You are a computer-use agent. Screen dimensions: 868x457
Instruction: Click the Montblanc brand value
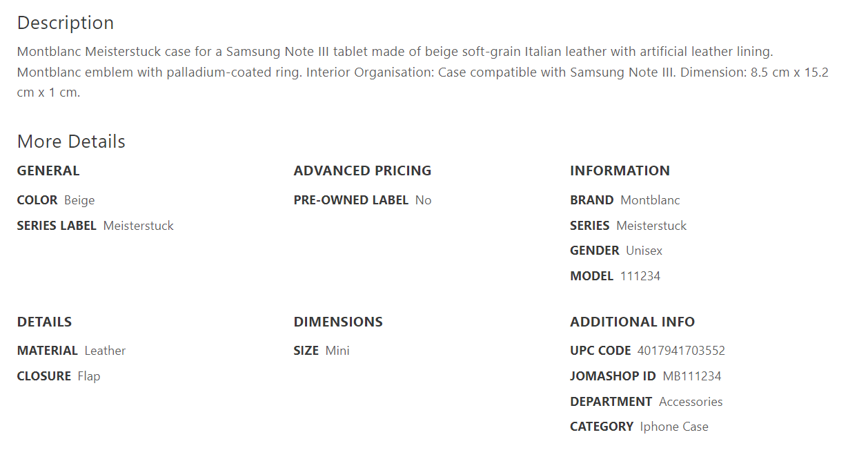click(x=650, y=200)
